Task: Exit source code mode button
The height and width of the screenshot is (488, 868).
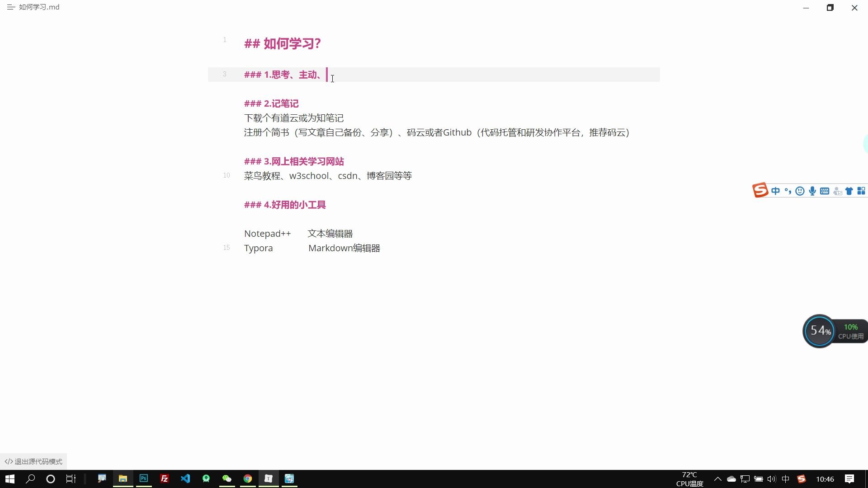Action: (x=33, y=461)
